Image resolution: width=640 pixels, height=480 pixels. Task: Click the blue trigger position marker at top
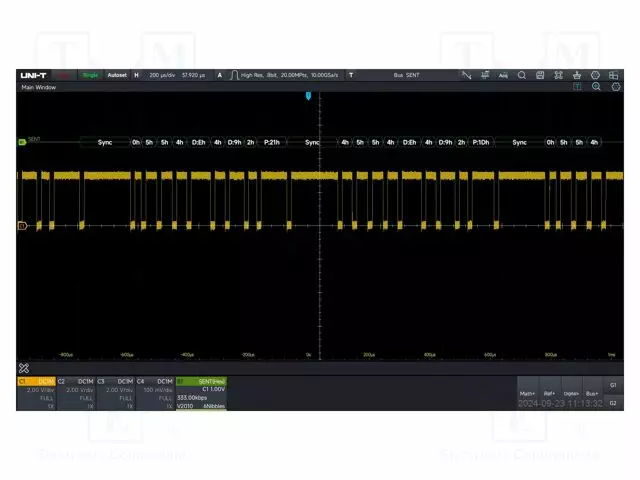pos(308,96)
